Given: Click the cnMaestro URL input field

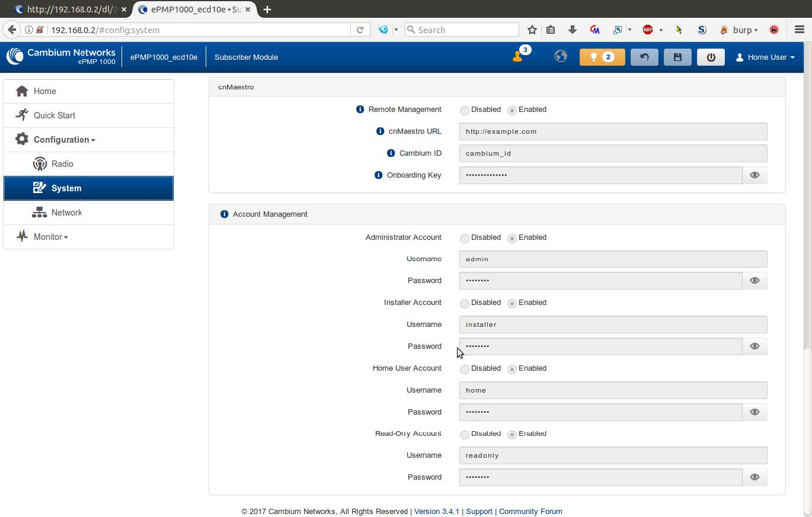Looking at the screenshot, I should coord(613,131).
